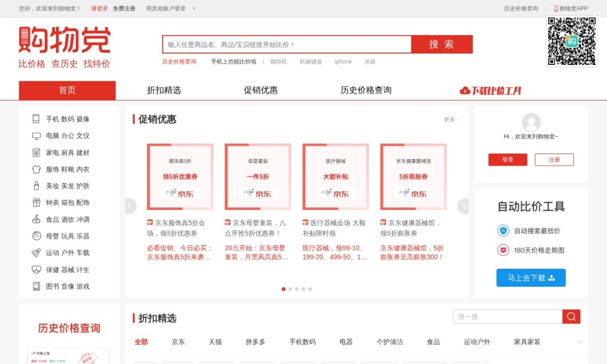The height and width of the screenshot is (364, 607).
Task: Select the first carousel page dot
Action: coord(283,289)
